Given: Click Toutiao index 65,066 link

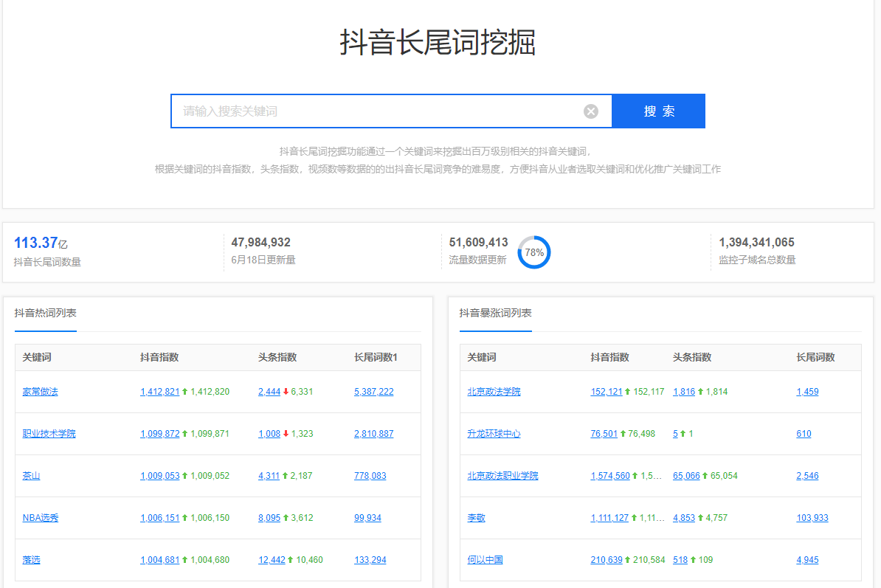Looking at the screenshot, I should (687, 476).
